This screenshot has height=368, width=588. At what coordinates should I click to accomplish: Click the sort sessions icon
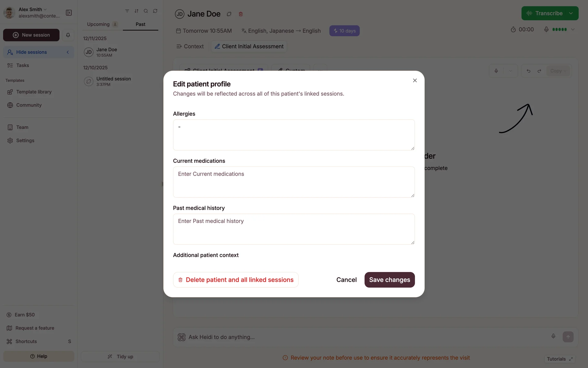(137, 11)
